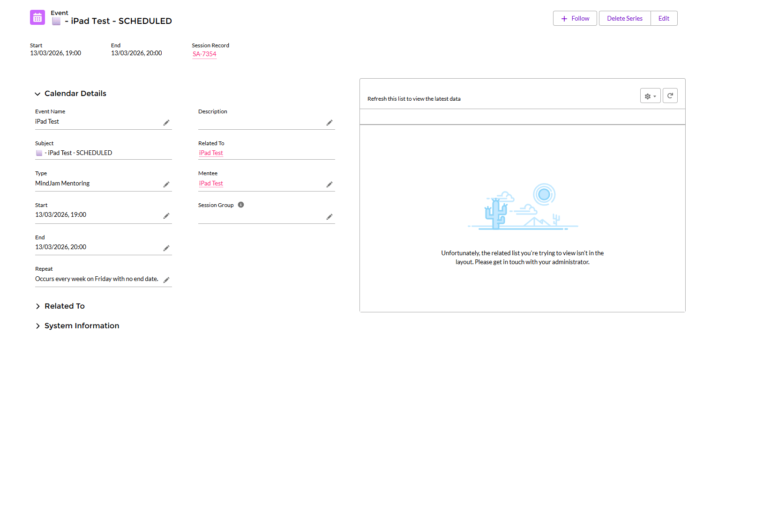Click the Event calendar icon in header
The width and height of the screenshot is (763, 532).
pos(37,18)
